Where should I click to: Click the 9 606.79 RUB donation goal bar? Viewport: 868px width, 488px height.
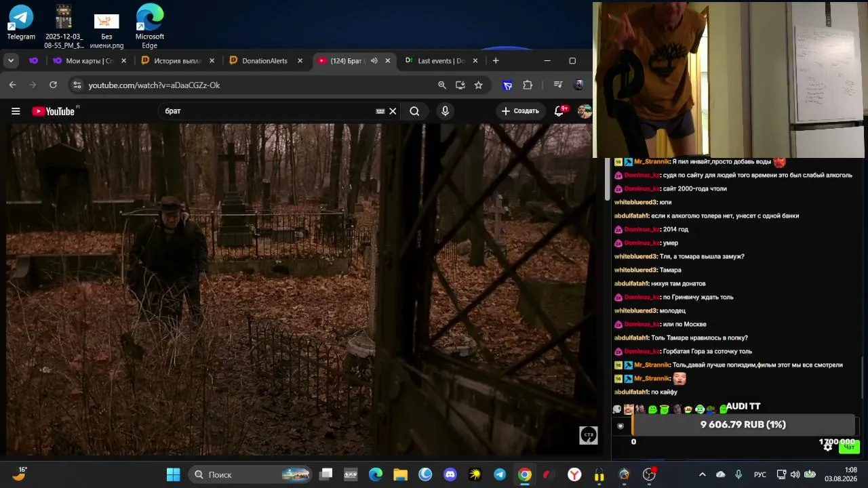pyautogui.click(x=743, y=424)
